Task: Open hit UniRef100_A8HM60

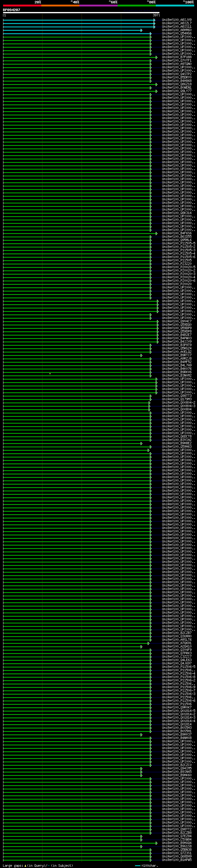Action: (177, 30)
